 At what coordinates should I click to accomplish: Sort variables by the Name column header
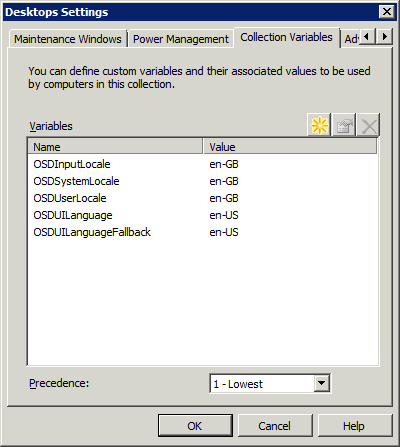pyautogui.click(x=116, y=147)
